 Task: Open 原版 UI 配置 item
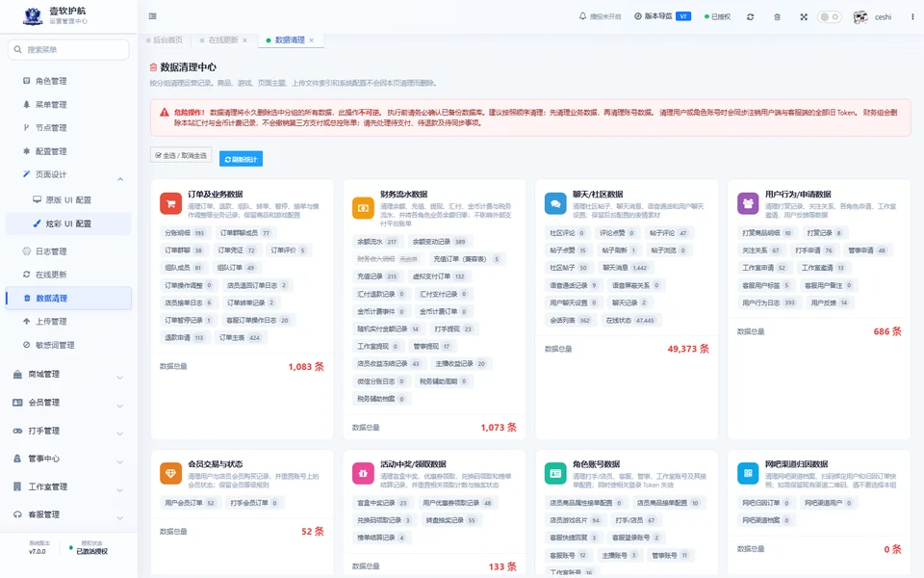click(68, 200)
